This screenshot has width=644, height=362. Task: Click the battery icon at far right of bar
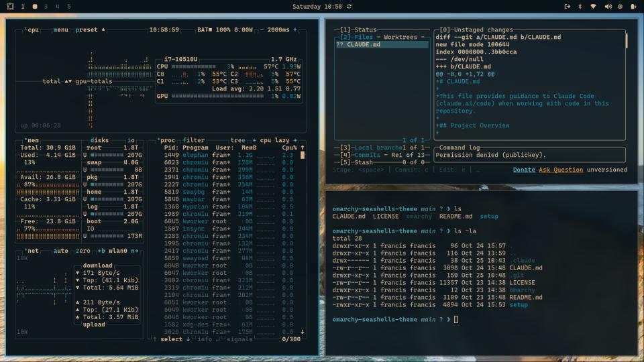pos(633,7)
